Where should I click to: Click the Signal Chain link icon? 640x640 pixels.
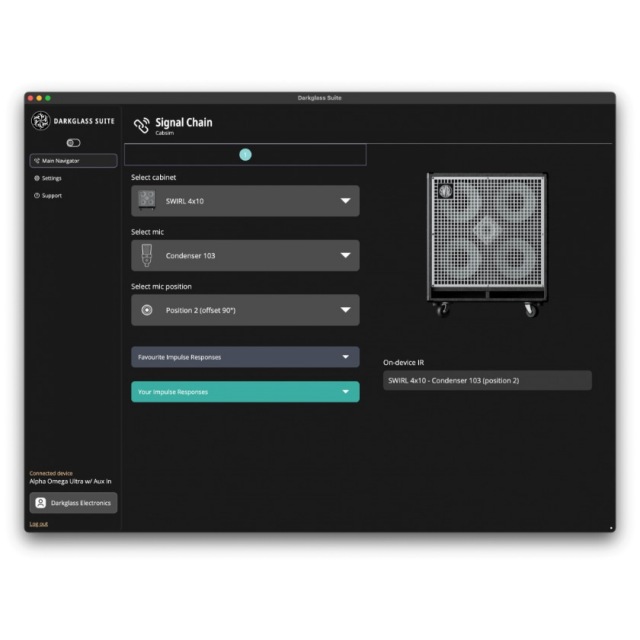[x=142, y=126]
